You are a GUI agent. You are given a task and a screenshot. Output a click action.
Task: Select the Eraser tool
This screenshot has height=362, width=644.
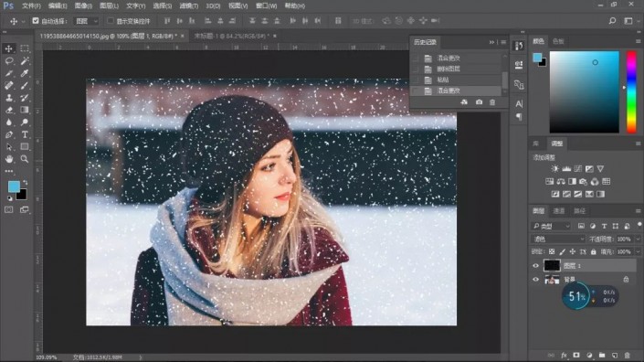[9, 110]
